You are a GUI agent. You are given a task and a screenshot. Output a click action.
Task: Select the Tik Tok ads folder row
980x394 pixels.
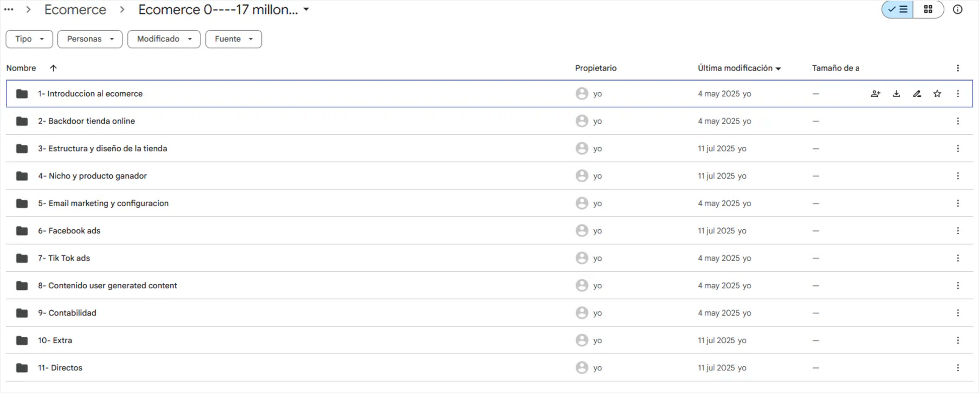pos(489,258)
